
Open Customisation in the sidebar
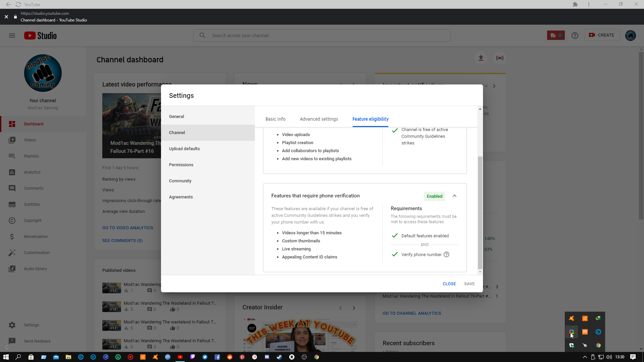[x=43, y=253]
